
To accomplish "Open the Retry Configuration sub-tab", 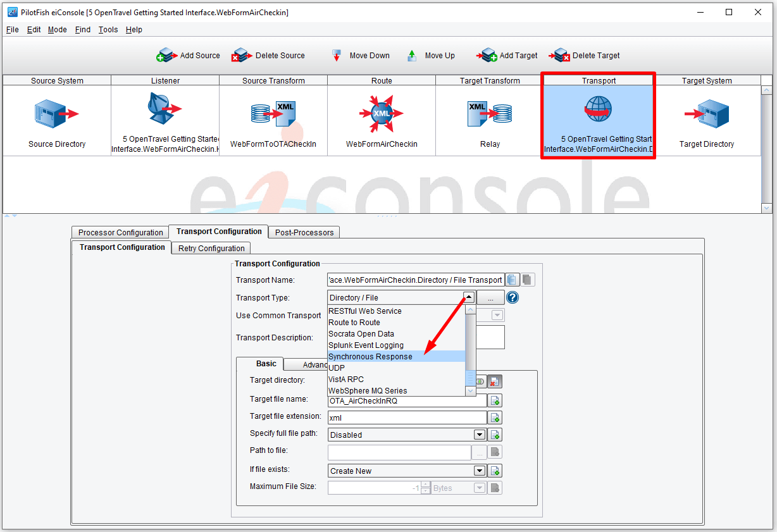I will [x=211, y=248].
